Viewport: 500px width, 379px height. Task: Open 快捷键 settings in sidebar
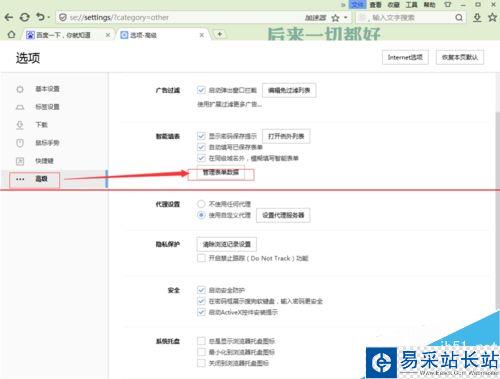click(x=45, y=161)
